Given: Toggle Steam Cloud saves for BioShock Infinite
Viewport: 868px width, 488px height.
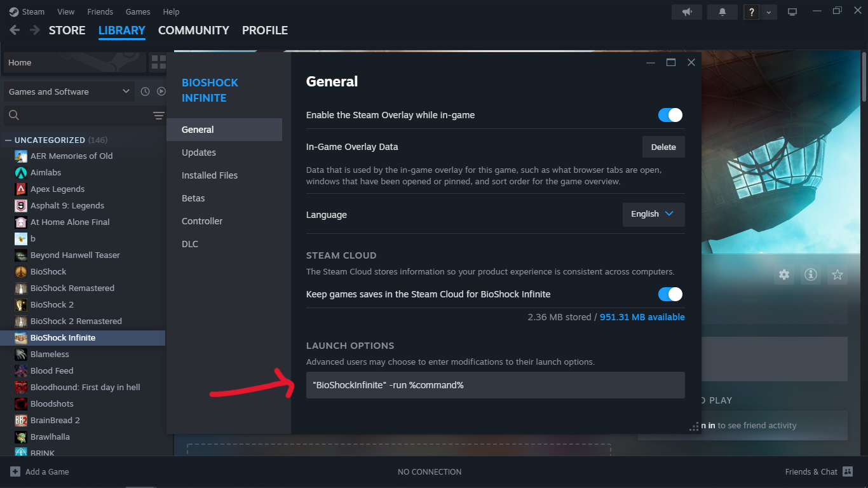Looking at the screenshot, I should coord(670,294).
